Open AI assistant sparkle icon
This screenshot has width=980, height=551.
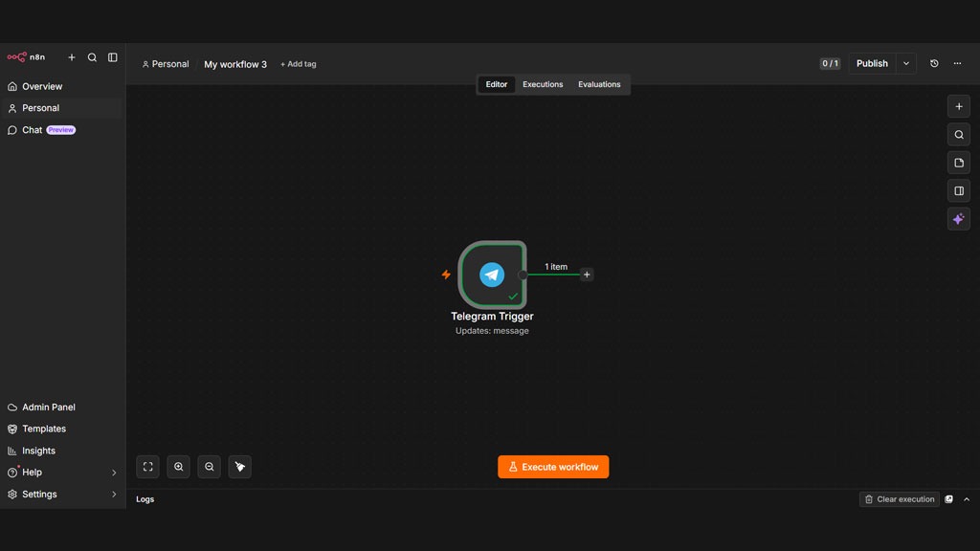click(959, 219)
